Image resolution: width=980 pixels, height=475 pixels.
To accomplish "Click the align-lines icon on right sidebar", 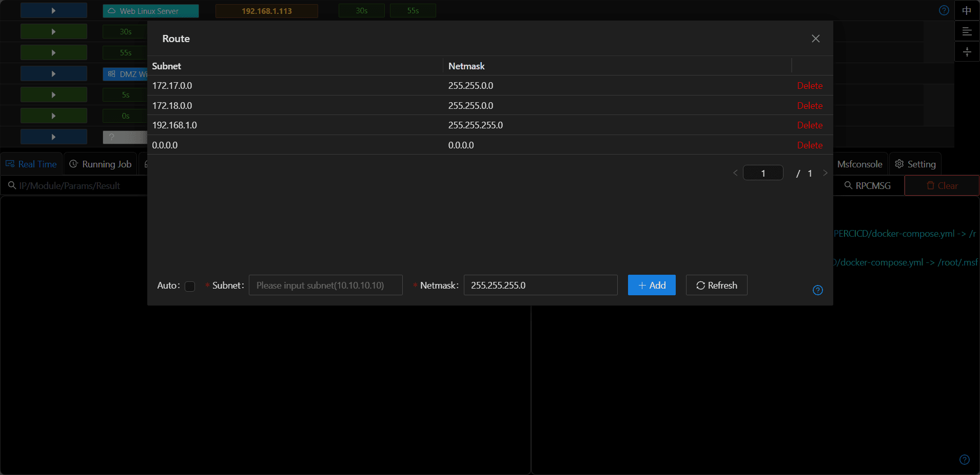I will tap(967, 31).
